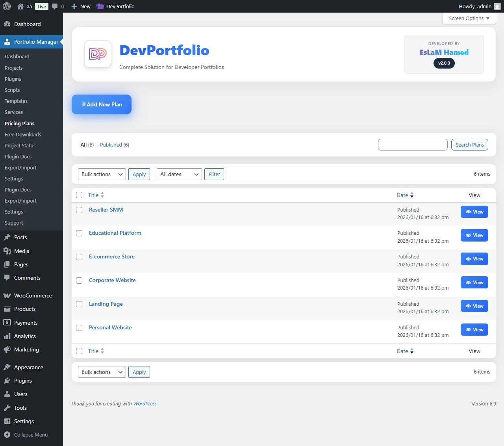Viewport: 504px width, 446px height.
Task: Click the Comments icon in sidebar
Action: (x=7, y=278)
